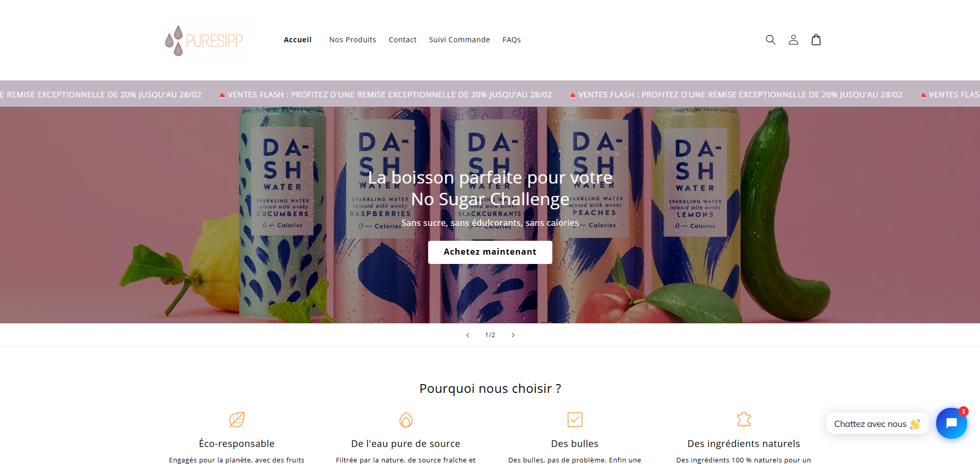Click the Chattez avec nous bubble
The image size is (980, 464).
coord(877,424)
